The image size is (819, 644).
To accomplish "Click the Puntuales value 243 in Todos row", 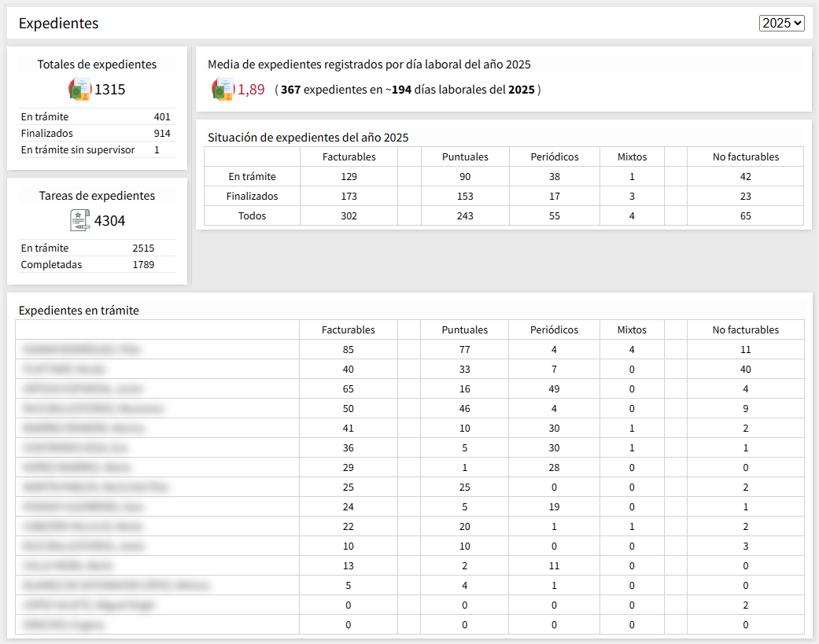I will (x=464, y=215).
